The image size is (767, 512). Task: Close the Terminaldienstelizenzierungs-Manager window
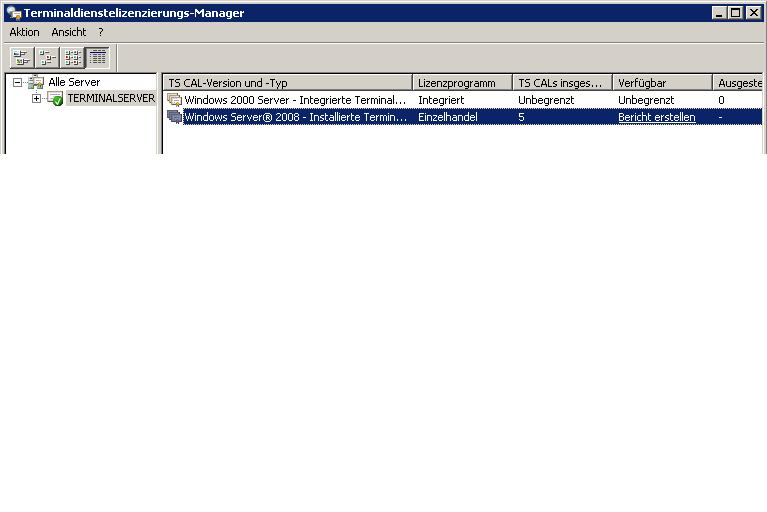[754, 13]
